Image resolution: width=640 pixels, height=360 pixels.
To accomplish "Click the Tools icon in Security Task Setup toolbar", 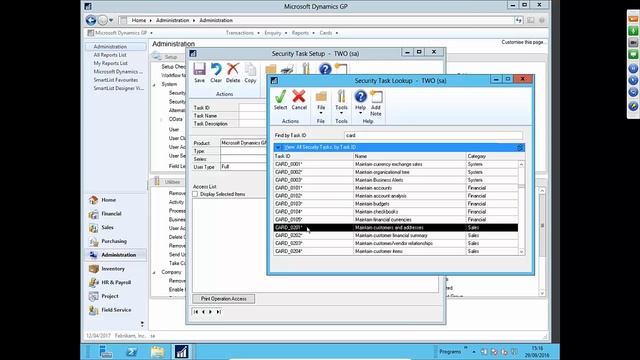I will [306, 69].
